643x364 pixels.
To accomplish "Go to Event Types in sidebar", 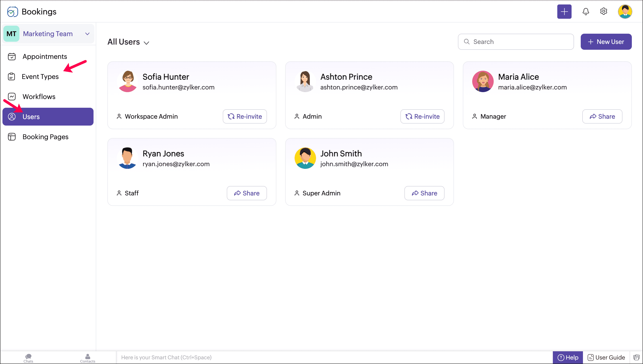I will tap(40, 77).
